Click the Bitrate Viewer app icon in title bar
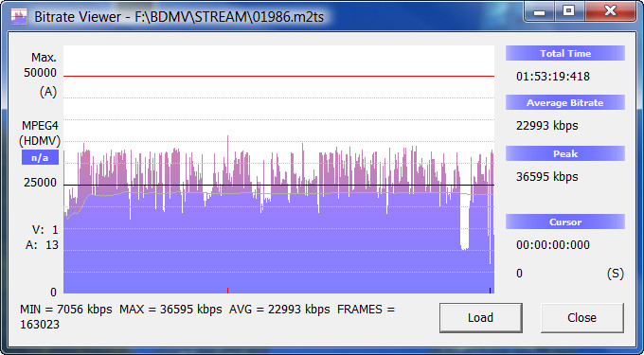This screenshot has width=644, height=355. 19,17
